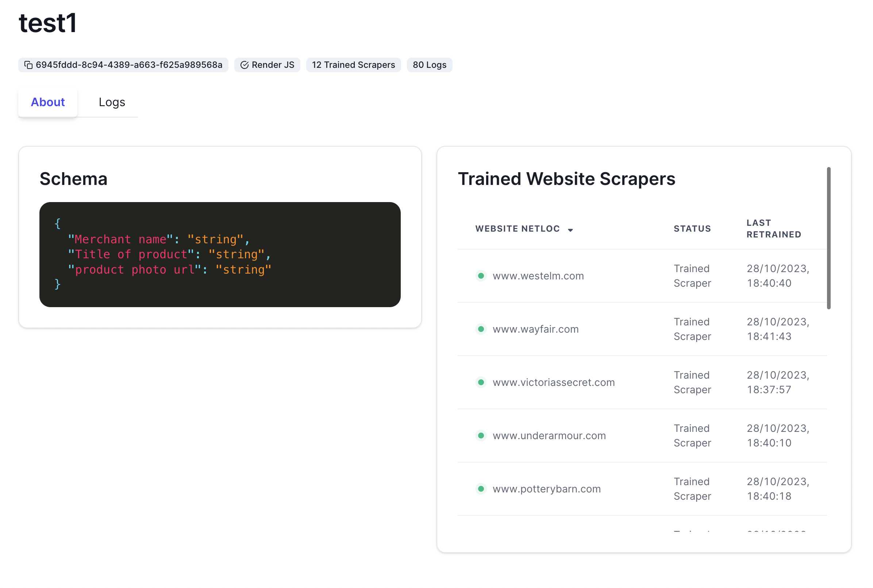873x588 pixels.
Task: Click the WEBSITE NETLOC column header
Action: coord(518,229)
